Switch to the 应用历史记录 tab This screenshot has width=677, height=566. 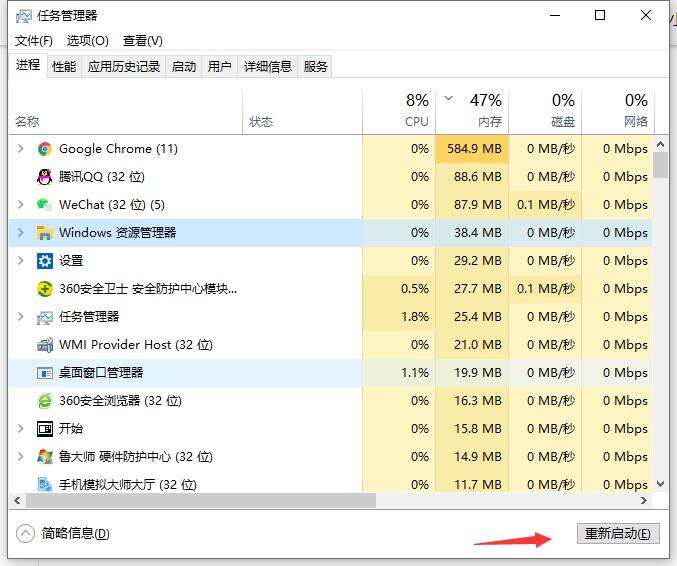(x=123, y=66)
